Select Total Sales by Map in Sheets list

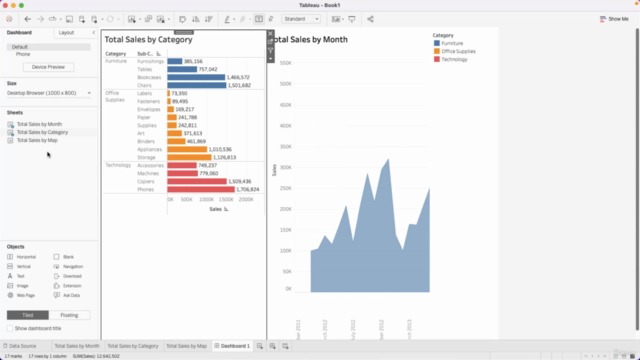(37, 140)
